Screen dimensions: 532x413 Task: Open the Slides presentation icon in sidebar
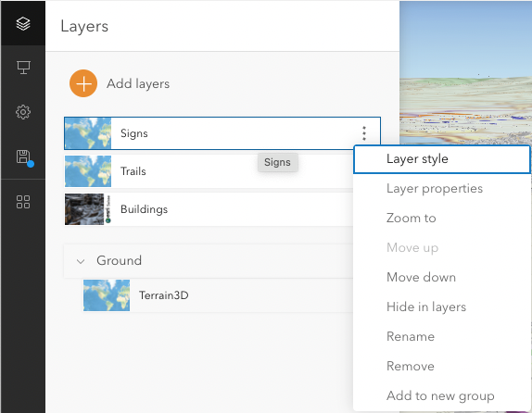23,68
